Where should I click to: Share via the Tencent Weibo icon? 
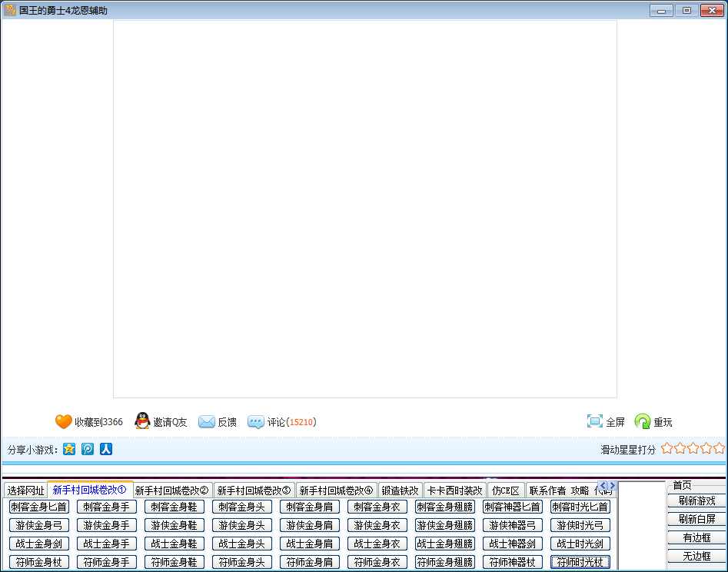[x=88, y=449]
